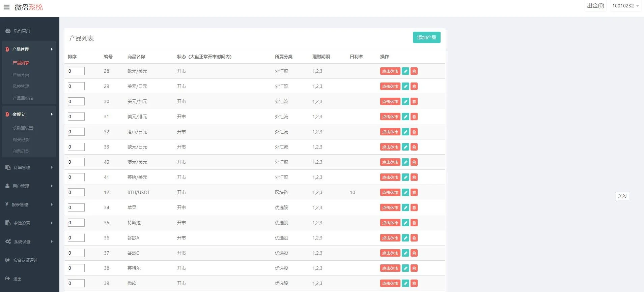644x292 pixels.
Task: Click the trash icon for 特斯拉 row
Action: [x=414, y=223]
